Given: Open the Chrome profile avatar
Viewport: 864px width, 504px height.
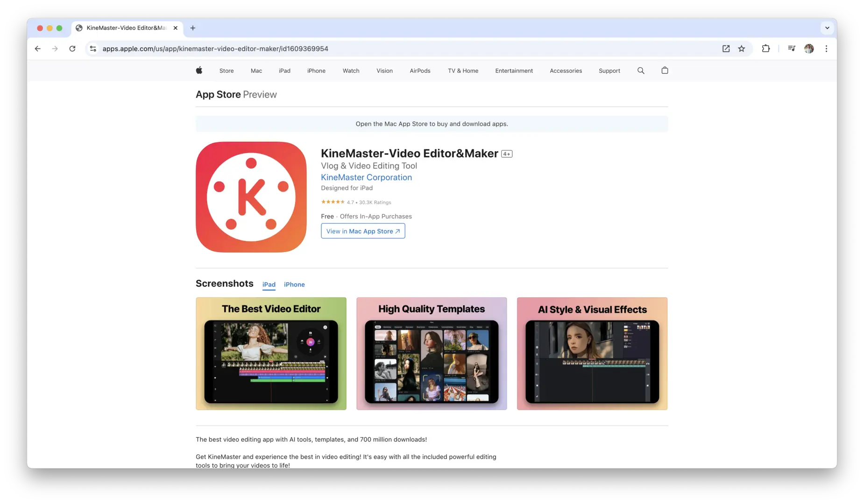Looking at the screenshot, I should 809,49.
